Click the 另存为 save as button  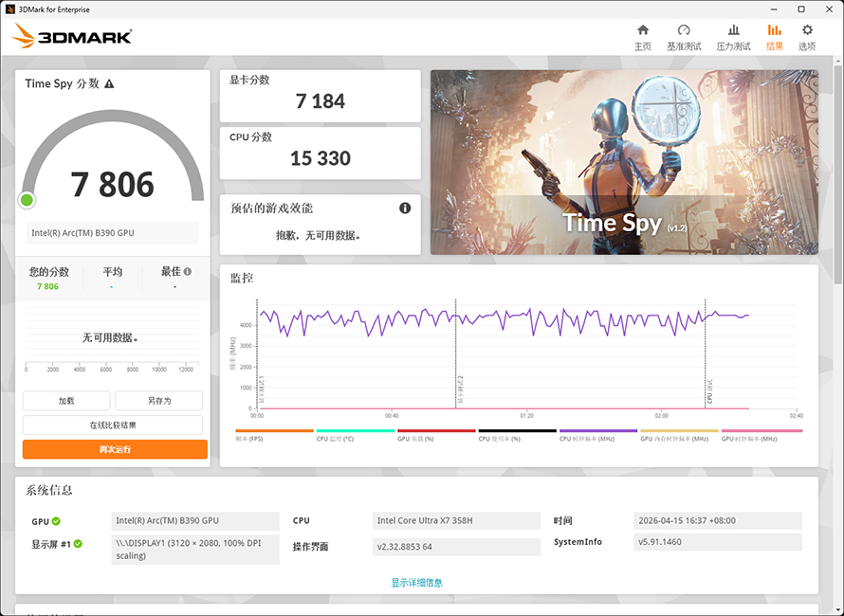[158, 401]
